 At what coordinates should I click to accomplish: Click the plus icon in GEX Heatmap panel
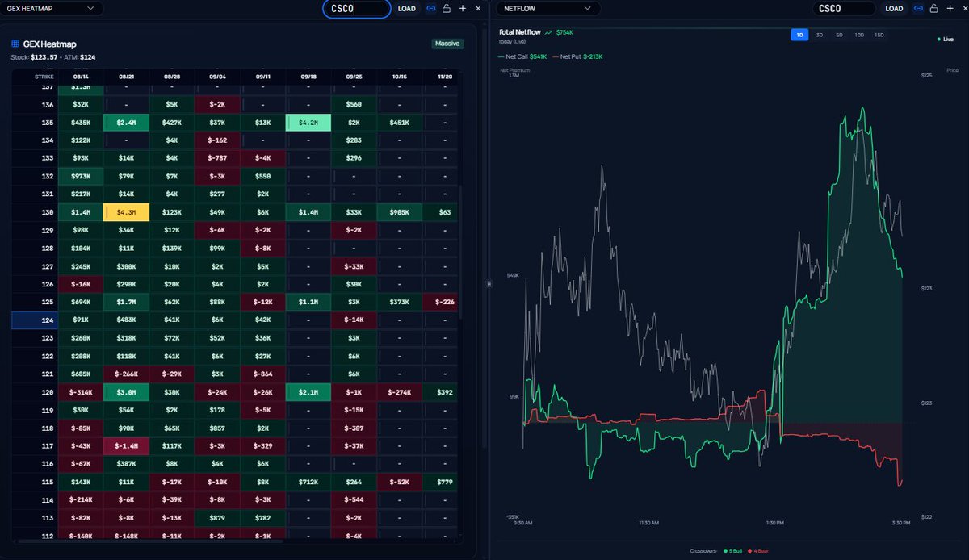pos(463,8)
